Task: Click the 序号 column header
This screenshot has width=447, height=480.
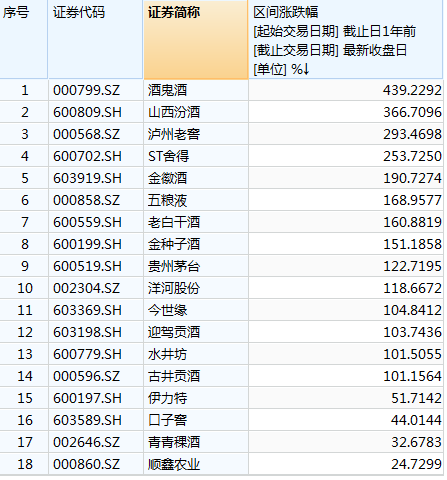Action: coord(24,39)
